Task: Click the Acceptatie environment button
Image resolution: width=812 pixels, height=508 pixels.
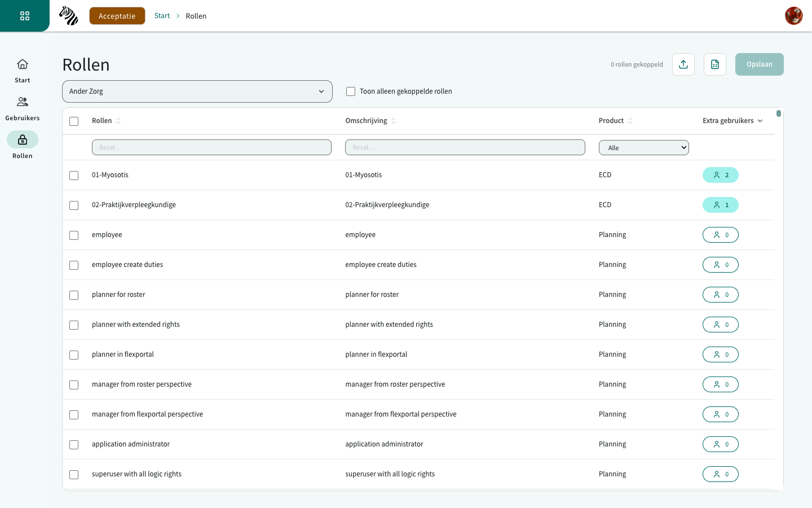Action: tap(117, 16)
